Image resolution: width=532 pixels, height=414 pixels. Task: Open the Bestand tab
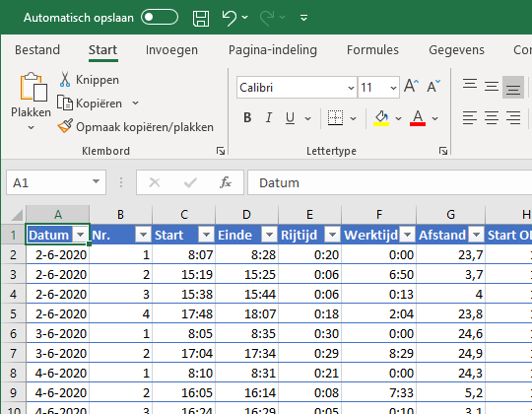[x=37, y=50]
